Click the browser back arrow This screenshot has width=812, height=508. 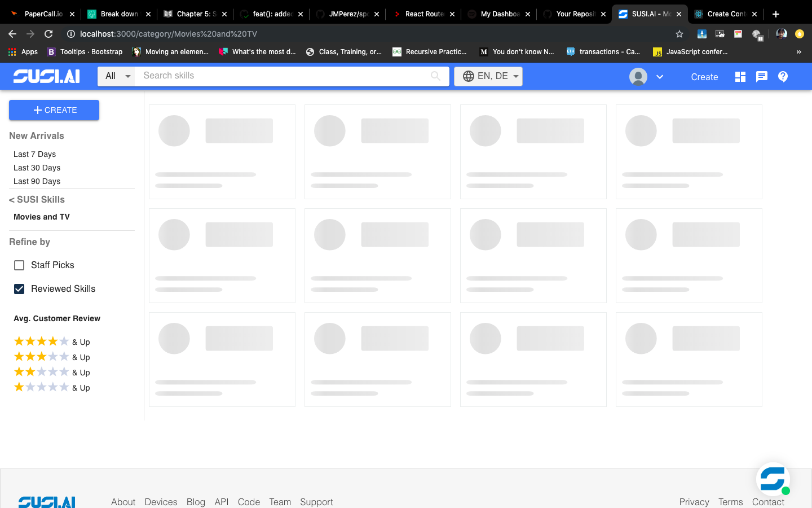coord(12,33)
